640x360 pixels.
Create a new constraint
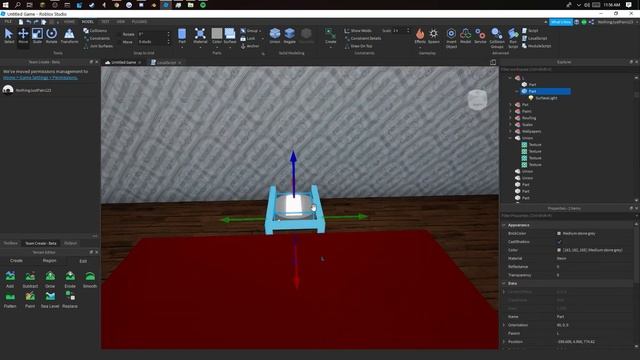tap(331, 36)
